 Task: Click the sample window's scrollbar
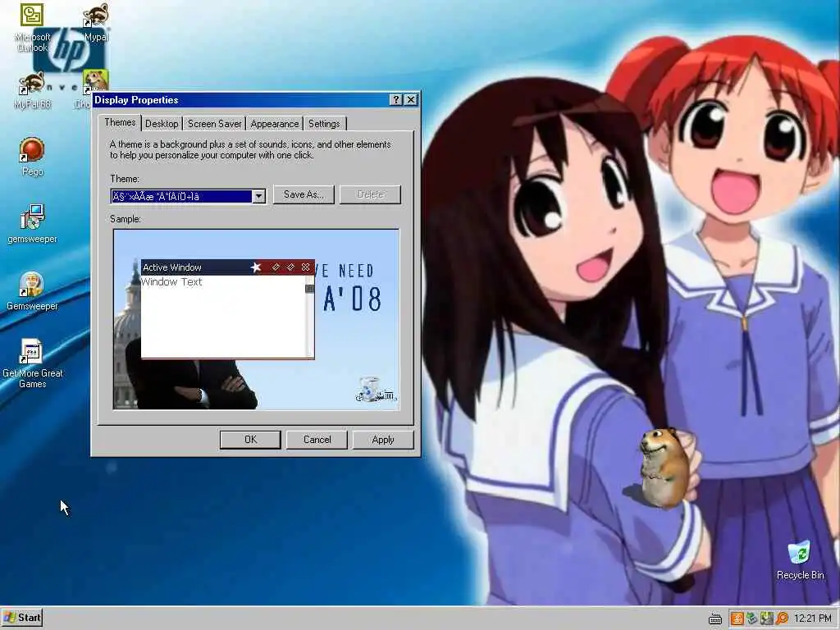(309, 317)
